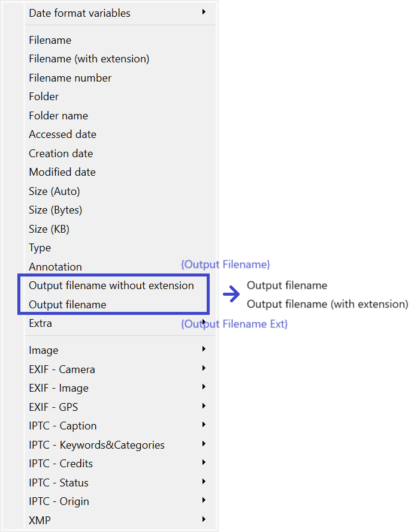Click the Annotation menu item
The width and height of the screenshot is (417, 532).
coord(56,267)
